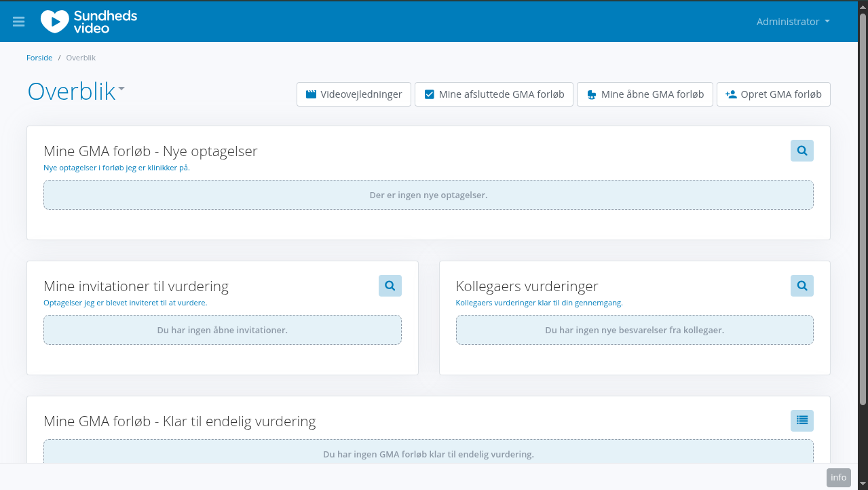868x490 pixels.
Task: Click the Sundhedsvideo heart logo
Action: (54, 21)
